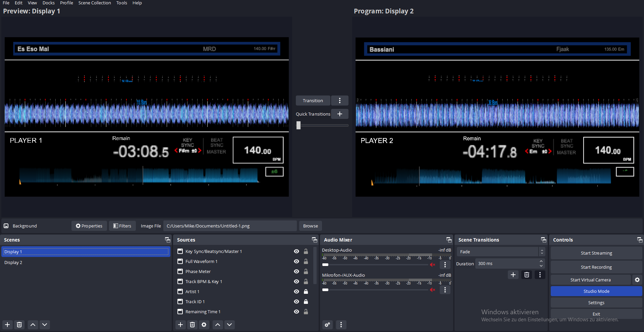Hide the Artist 1 source

click(x=297, y=291)
